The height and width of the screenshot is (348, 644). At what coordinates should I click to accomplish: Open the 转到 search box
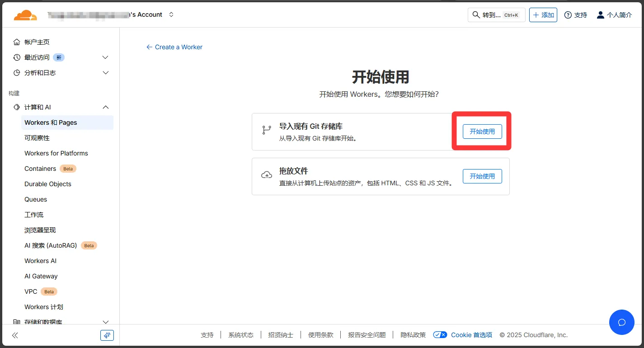point(496,15)
